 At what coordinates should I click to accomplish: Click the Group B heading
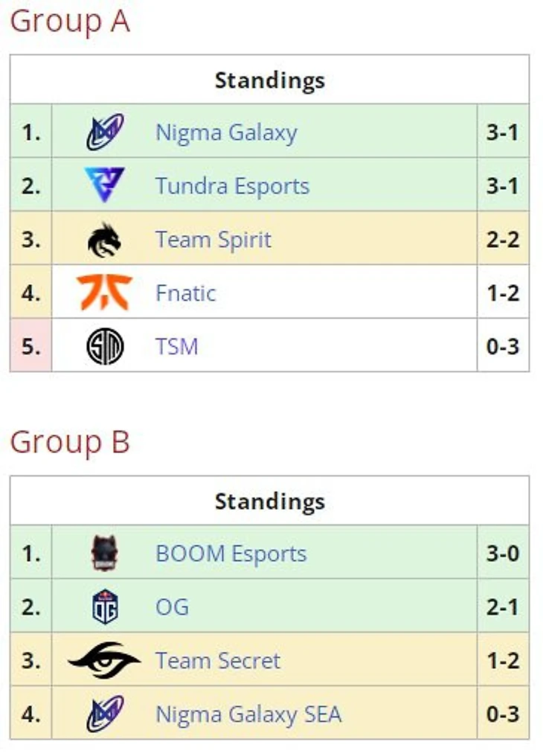point(70,442)
